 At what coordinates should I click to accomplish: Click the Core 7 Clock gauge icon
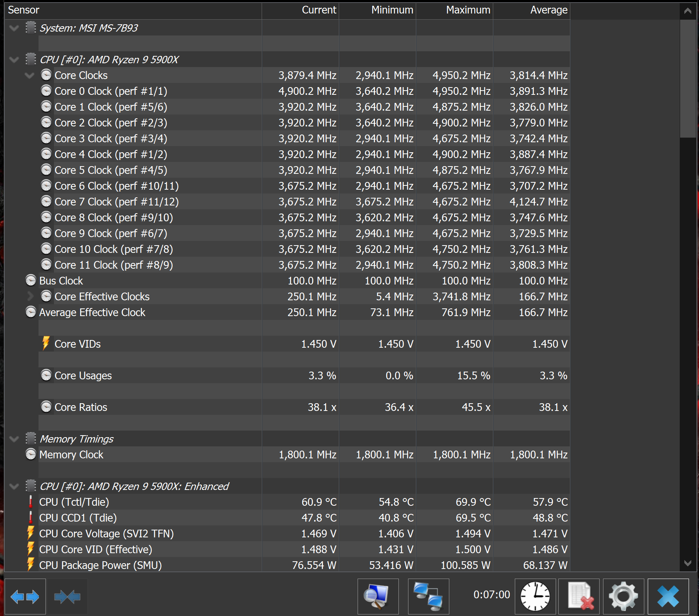(46, 202)
